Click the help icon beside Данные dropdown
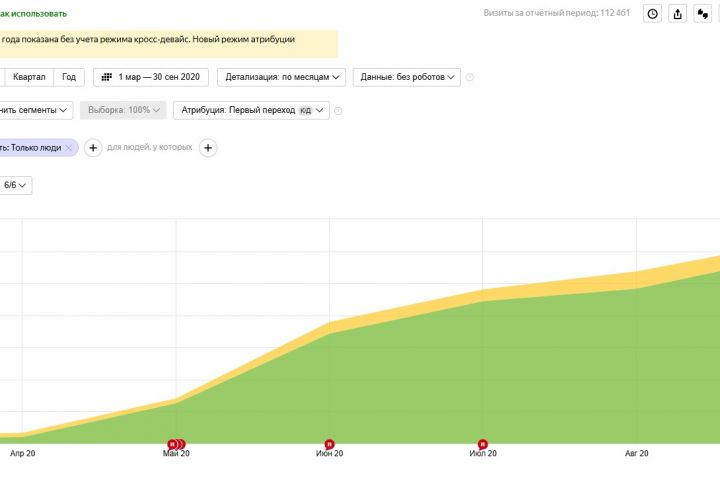Screen dimensions: 720x480 point(470,77)
